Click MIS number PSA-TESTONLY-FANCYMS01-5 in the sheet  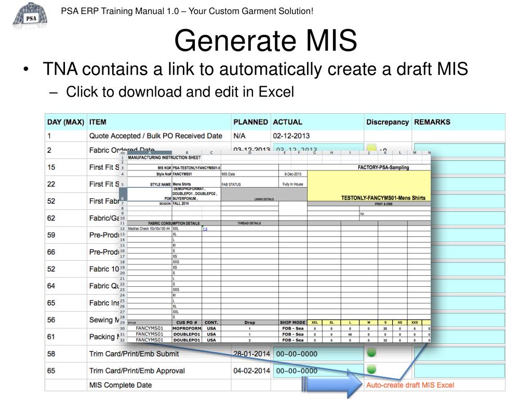tap(196, 168)
